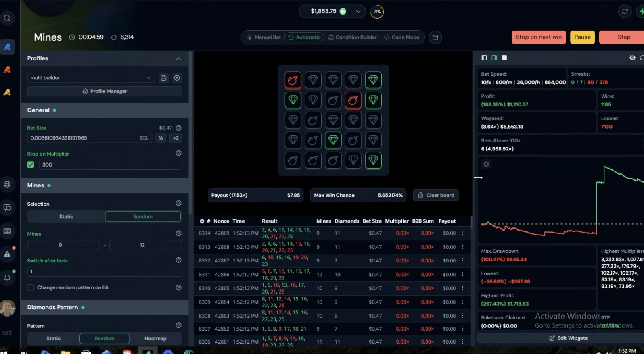Screen dimensions: 644x354
Task: Enable Change random pattern on hit
Action: [31, 287]
